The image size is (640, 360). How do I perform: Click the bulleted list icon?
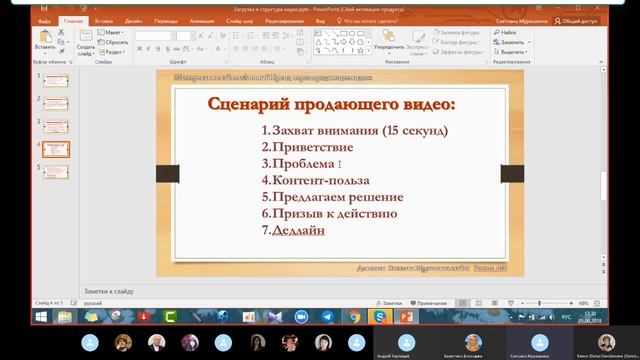click(237, 36)
